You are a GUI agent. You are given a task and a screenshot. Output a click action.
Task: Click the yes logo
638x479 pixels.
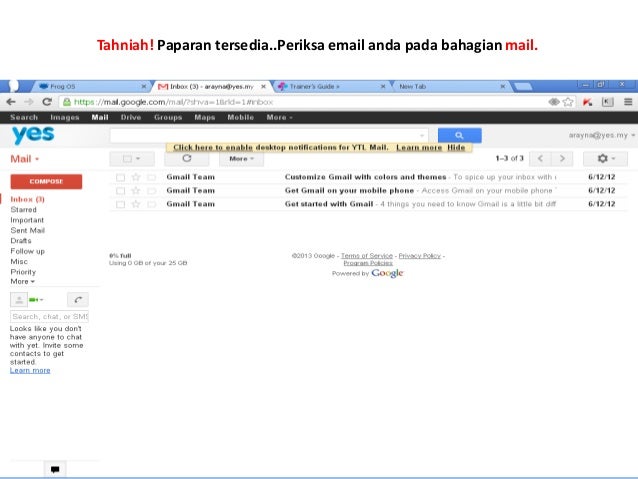click(33, 135)
